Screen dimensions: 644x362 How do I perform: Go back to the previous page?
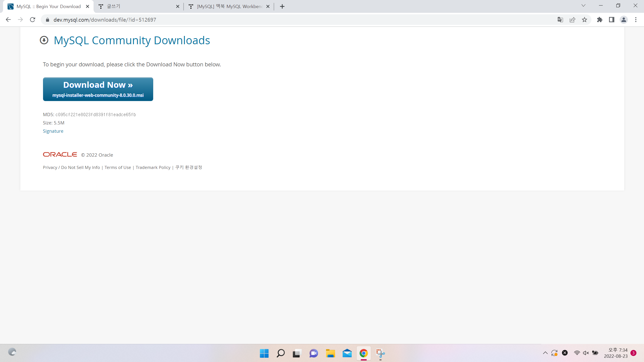coord(8,20)
